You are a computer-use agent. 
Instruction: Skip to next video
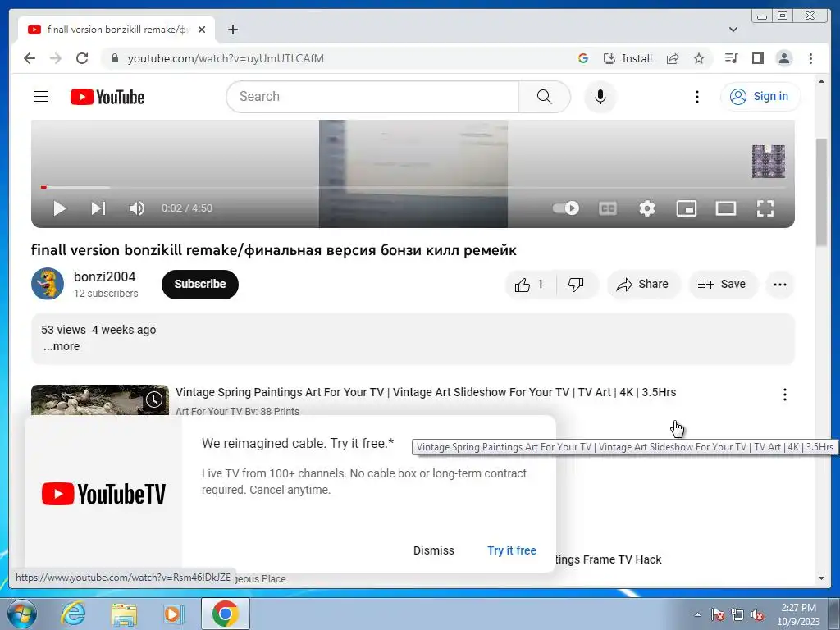[x=98, y=208]
